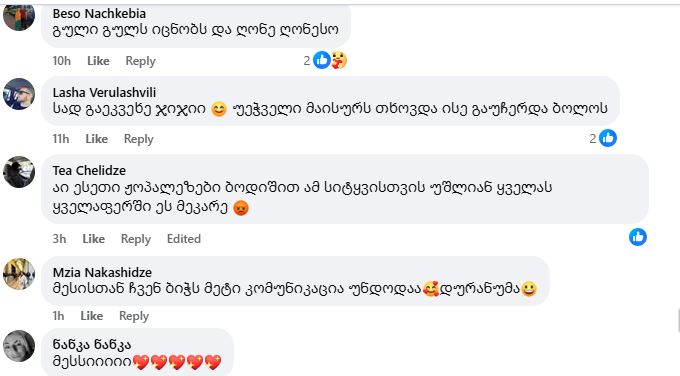Click the grayscale avatar of ნანკა ნანკა

(19, 346)
